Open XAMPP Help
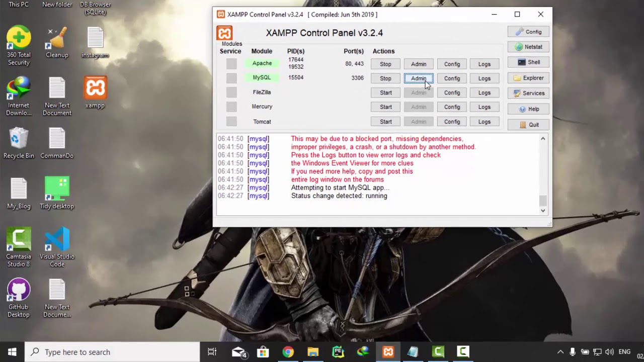 [x=528, y=109]
